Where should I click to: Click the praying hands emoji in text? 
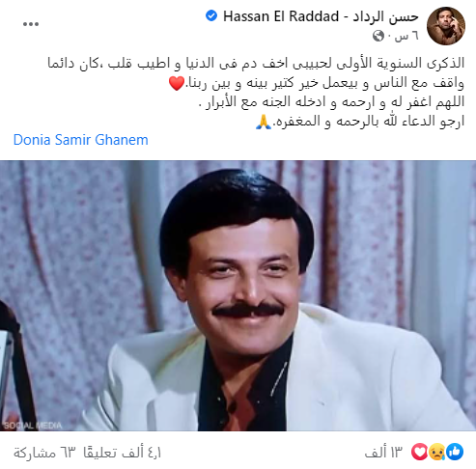tap(264, 123)
